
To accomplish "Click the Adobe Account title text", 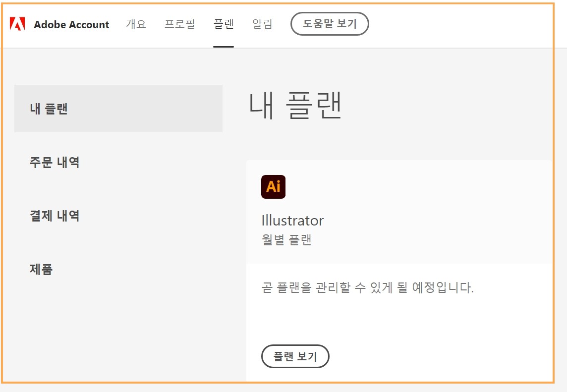I will point(71,24).
